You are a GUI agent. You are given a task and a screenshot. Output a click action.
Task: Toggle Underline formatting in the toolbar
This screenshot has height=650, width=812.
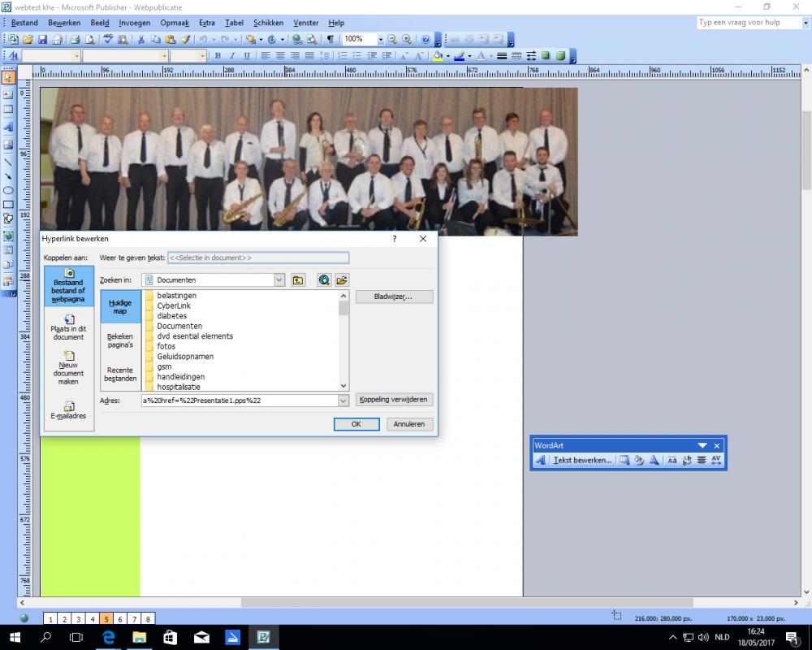pos(247,56)
